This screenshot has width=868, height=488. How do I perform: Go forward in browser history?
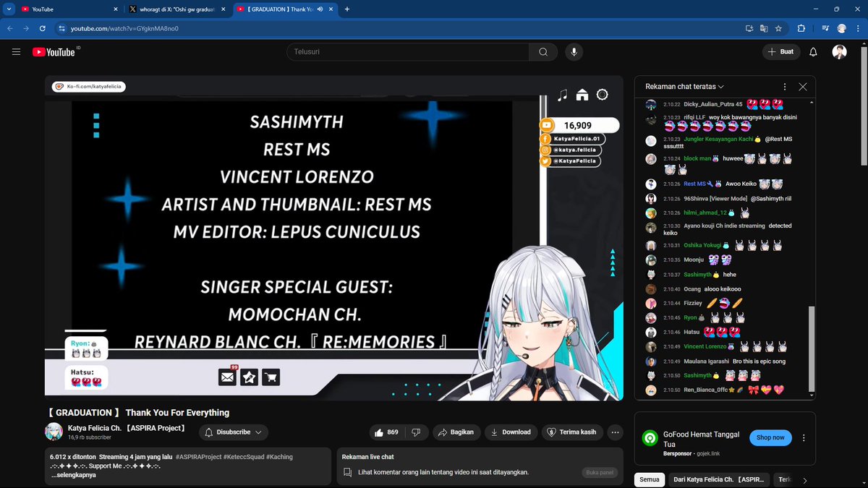pyautogui.click(x=26, y=28)
